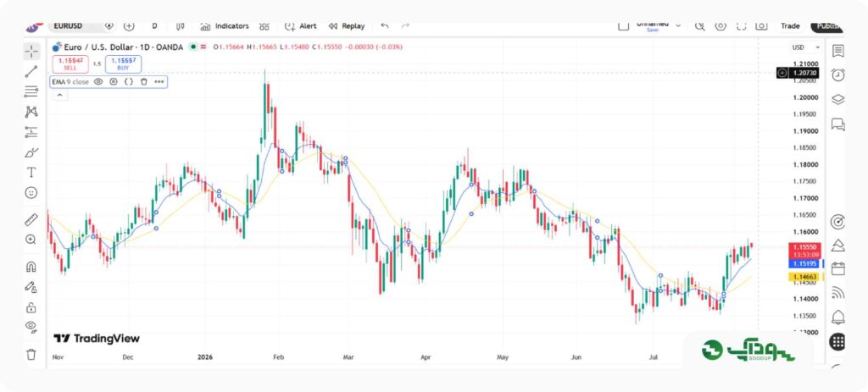The height and width of the screenshot is (392, 868).
Task: Click the yellow 1.14663 EMA price label
Action: coord(805,277)
